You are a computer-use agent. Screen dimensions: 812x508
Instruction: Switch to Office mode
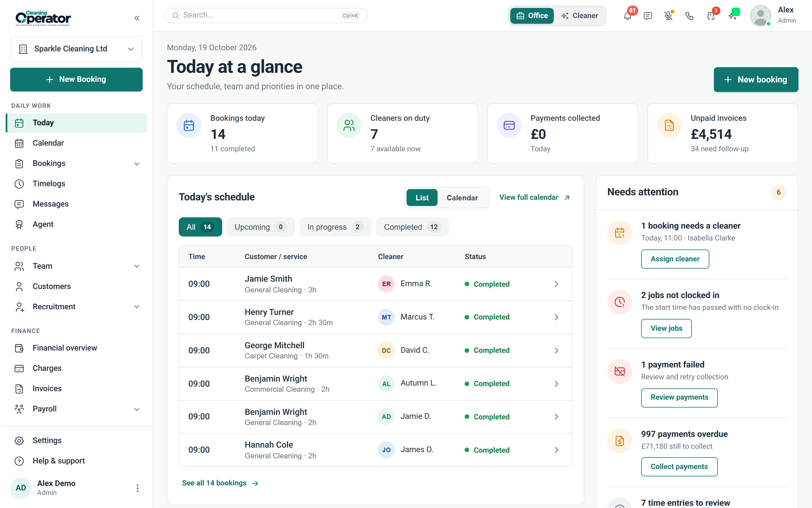532,16
